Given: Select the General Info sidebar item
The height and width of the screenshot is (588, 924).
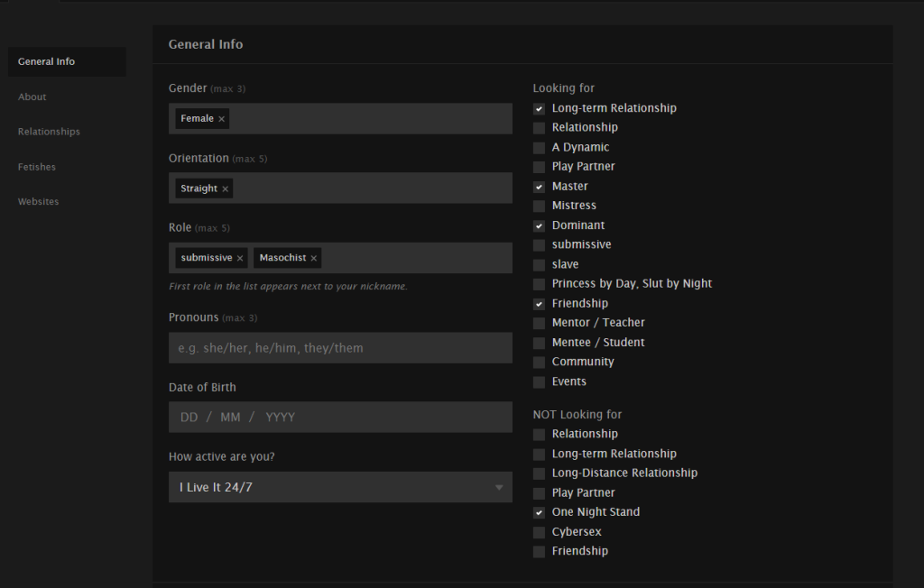Looking at the screenshot, I should [47, 62].
